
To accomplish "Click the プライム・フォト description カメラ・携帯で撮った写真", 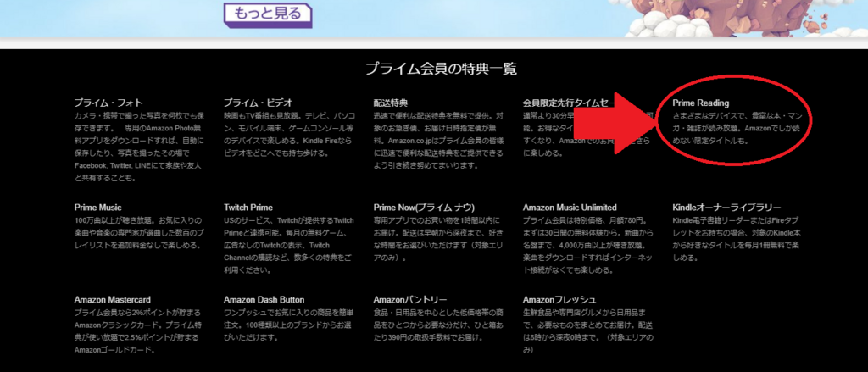I will [x=139, y=147].
